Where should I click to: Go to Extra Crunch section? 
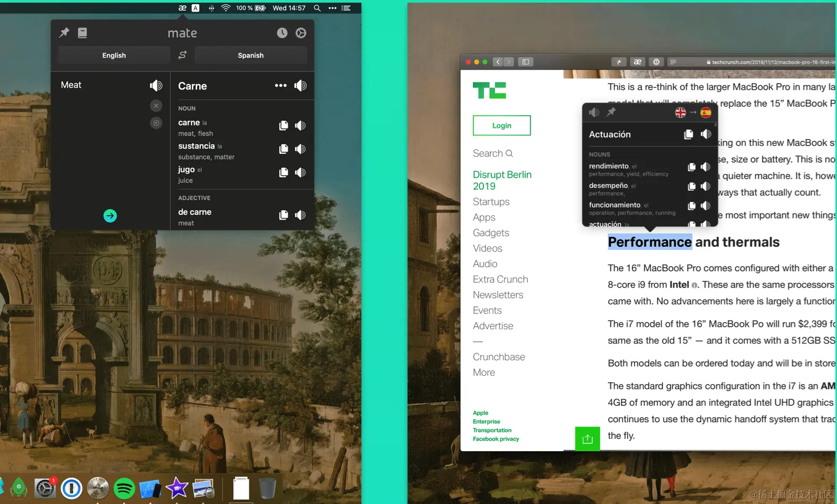point(501,279)
